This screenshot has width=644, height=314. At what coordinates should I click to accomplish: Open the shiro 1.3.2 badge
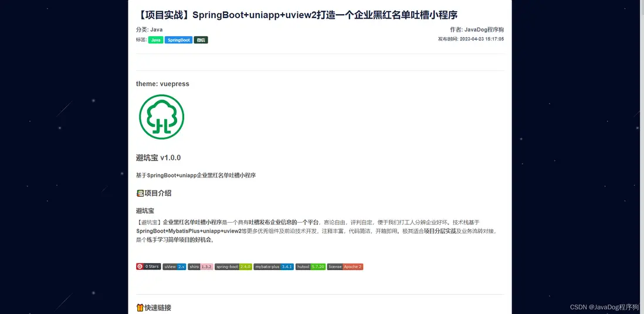[x=201, y=267]
